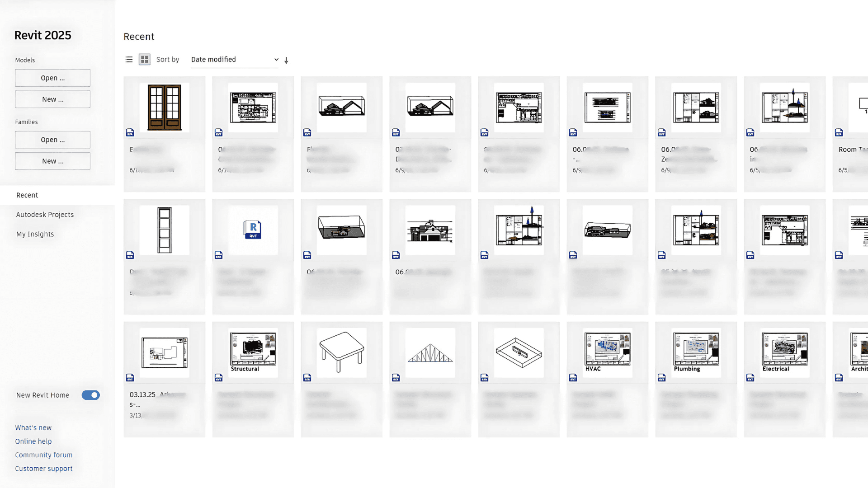Select the Recent navigation item

point(27,195)
